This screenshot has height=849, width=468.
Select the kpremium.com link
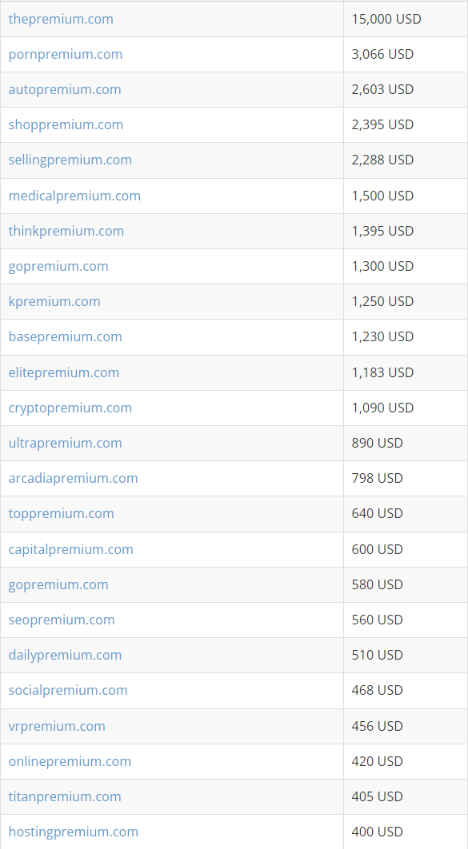coord(54,302)
